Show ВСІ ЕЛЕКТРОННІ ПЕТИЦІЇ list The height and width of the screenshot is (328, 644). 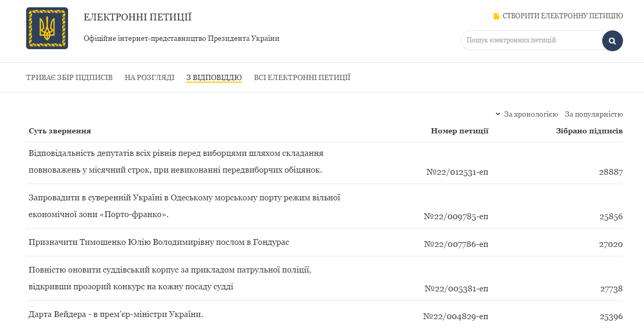pos(301,77)
